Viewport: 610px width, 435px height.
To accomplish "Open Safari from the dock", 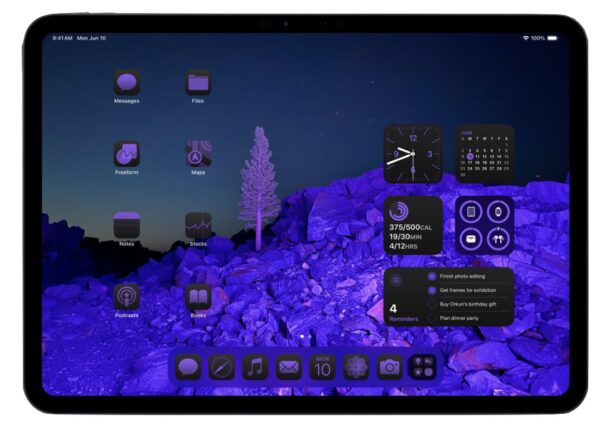I will click(x=221, y=367).
